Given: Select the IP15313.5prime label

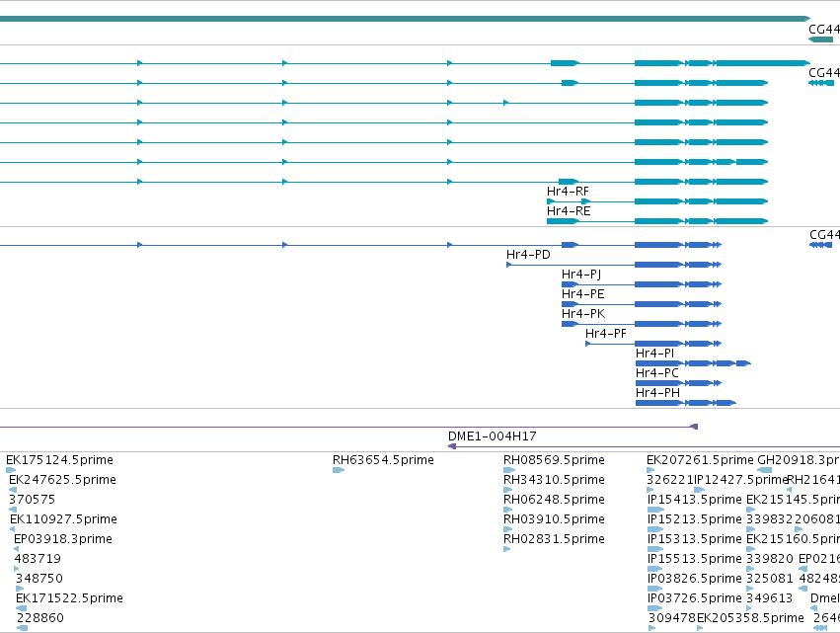Looking at the screenshot, I should [694, 540].
